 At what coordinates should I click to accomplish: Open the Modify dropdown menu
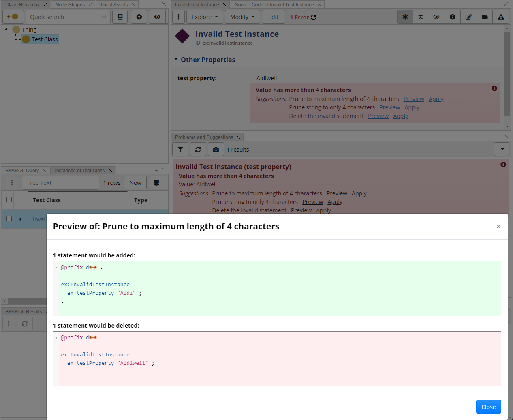(242, 17)
